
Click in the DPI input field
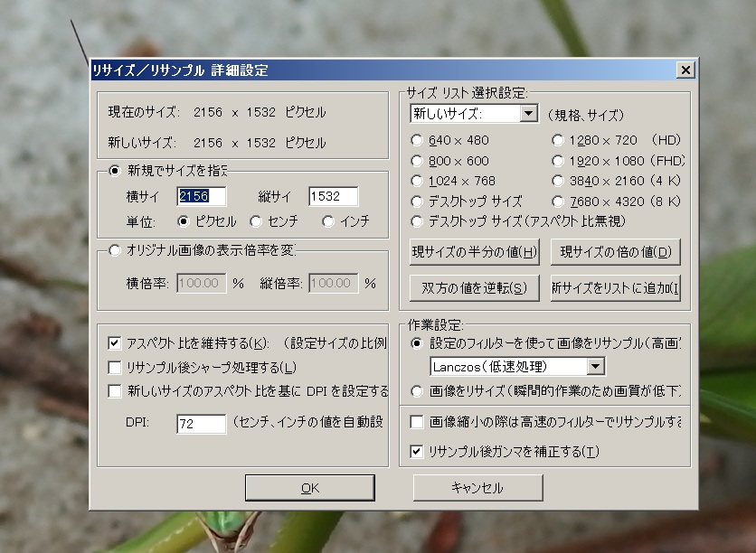click(x=201, y=424)
